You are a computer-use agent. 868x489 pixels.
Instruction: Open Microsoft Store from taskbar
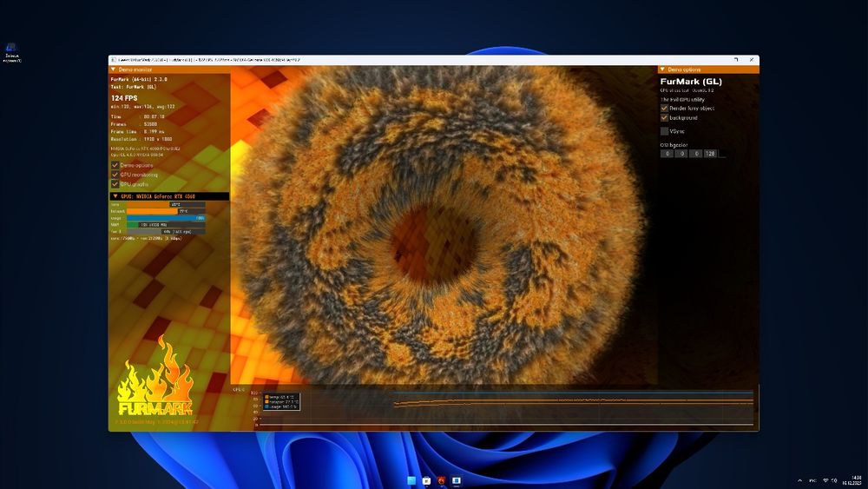click(x=426, y=480)
